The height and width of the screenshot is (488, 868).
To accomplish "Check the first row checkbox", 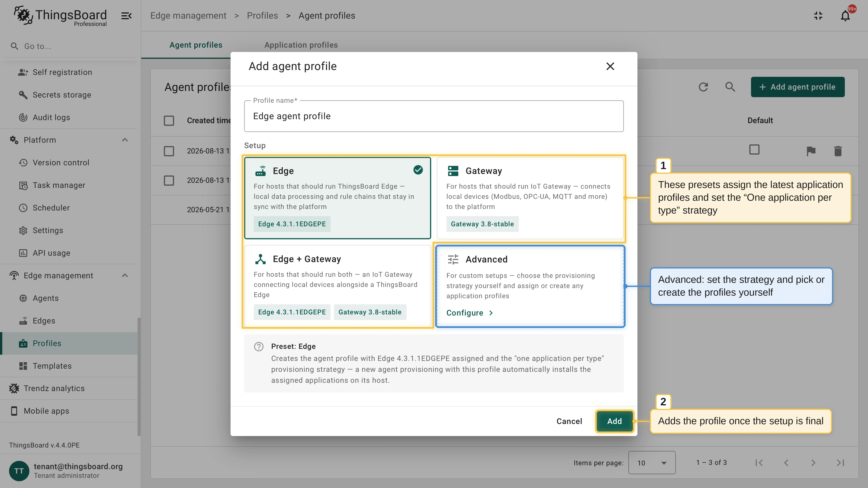I will pos(169,151).
